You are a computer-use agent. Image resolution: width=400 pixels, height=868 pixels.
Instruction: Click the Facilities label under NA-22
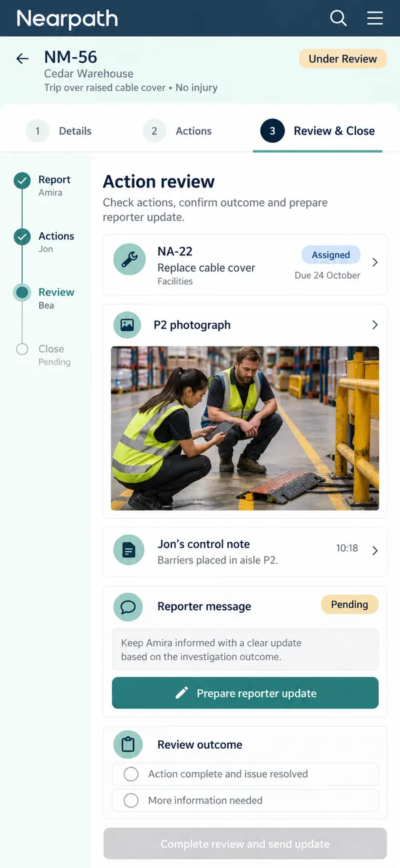click(x=175, y=281)
